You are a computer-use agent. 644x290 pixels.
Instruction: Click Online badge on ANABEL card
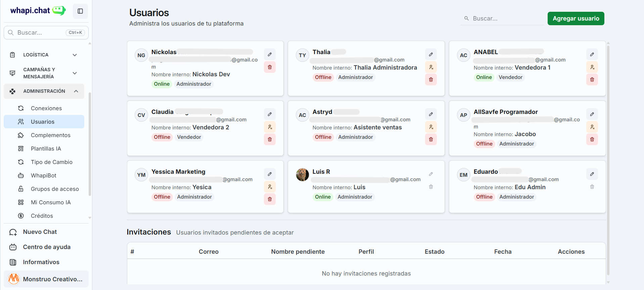(484, 77)
